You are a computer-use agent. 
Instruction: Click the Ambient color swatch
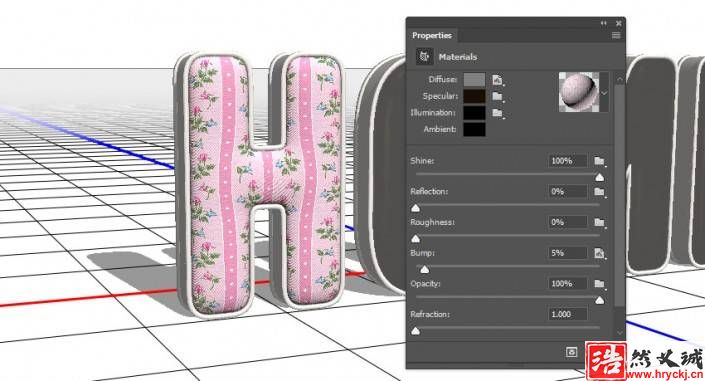click(x=474, y=130)
